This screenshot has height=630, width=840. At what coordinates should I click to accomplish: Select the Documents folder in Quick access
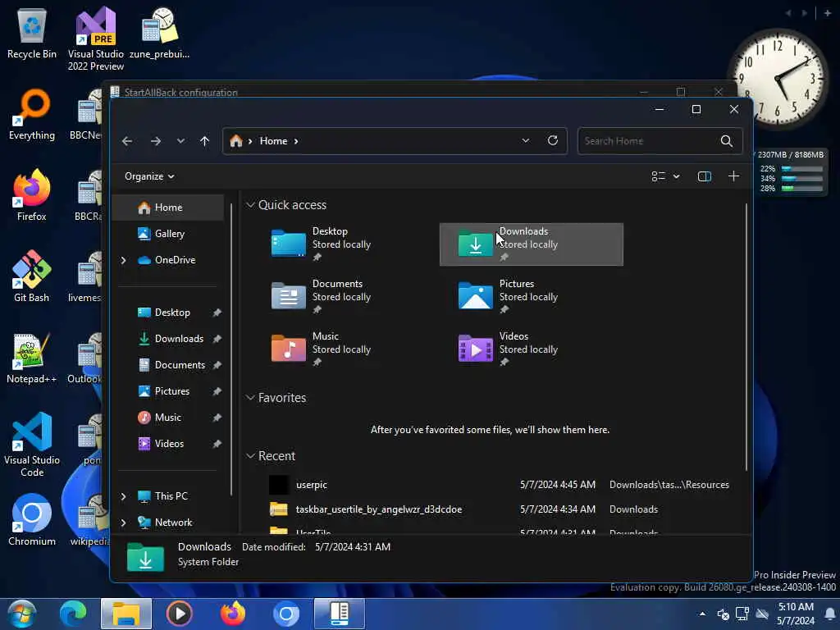343,297
